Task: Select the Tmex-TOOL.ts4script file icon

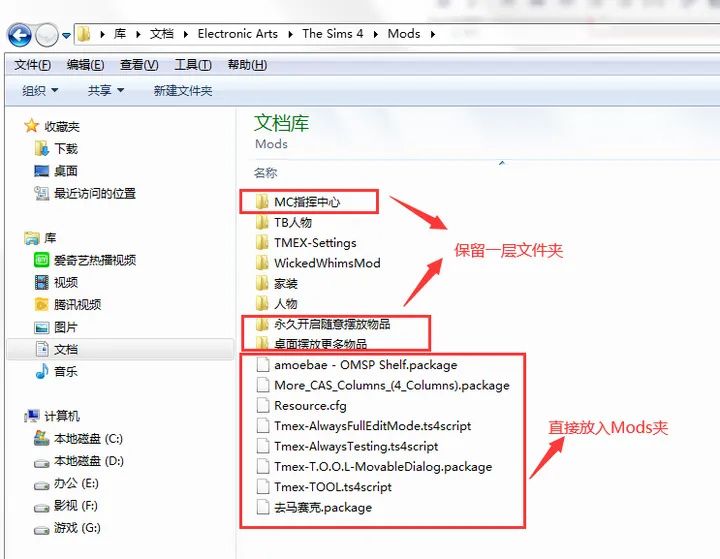Action: pos(263,487)
